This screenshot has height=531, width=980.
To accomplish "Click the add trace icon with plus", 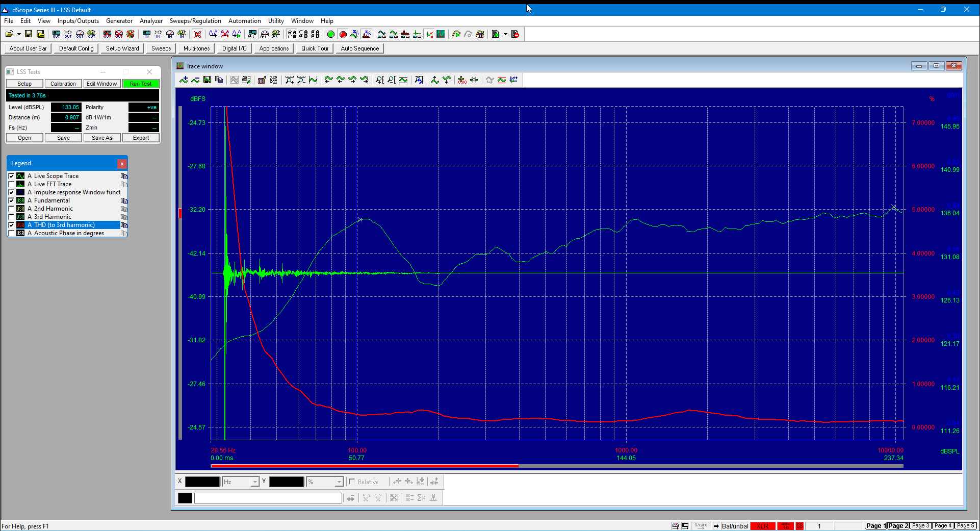I will pos(184,80).
